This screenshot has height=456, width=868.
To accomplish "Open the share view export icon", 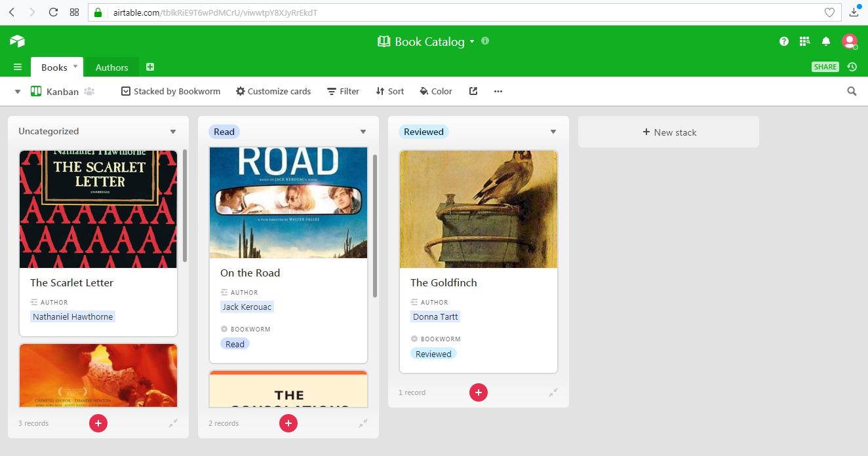I will pos(473,91).
